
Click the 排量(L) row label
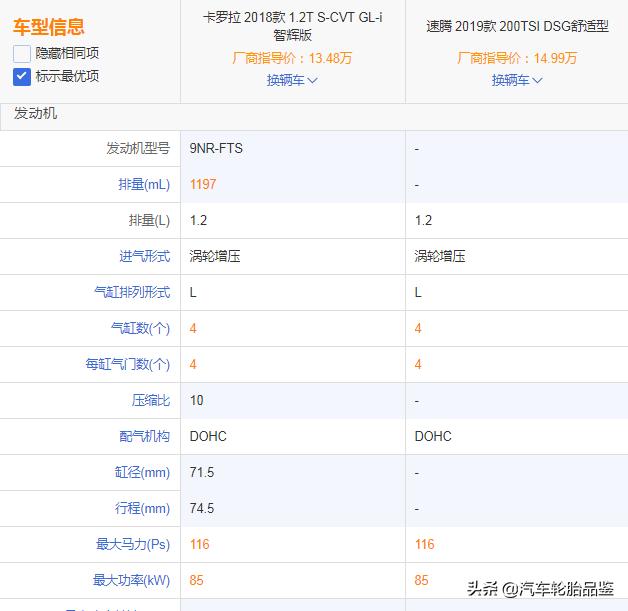pos(149,221)
